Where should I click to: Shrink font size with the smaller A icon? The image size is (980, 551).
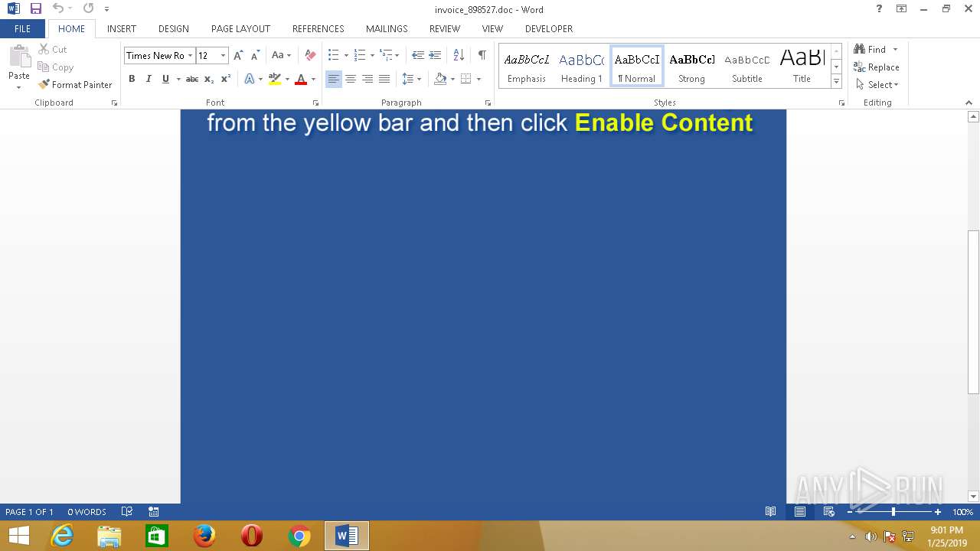click(x=255, y=55)
